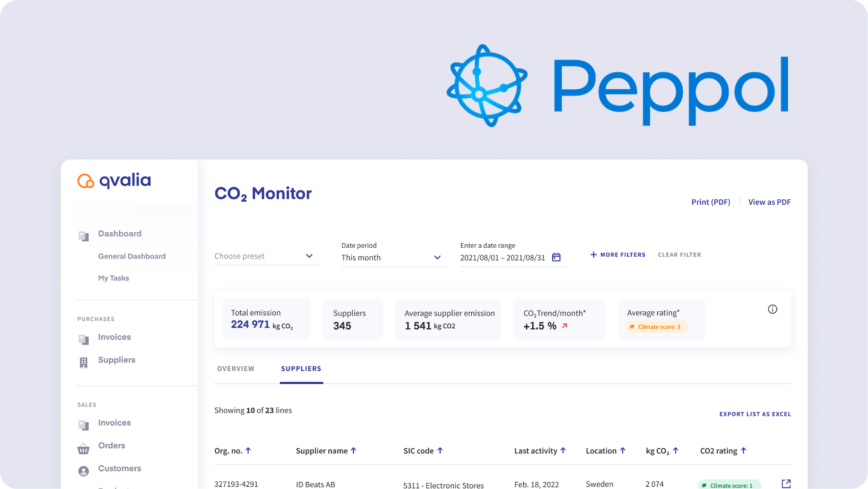Screen dimensions: 868x489
Task: Expand additional filters with More Filters
Action: coord(617,254)
